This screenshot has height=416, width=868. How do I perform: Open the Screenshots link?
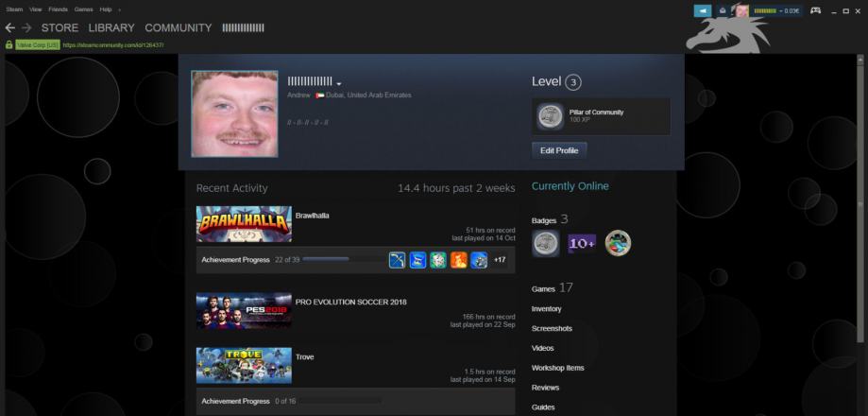click(x=552, y=328)
